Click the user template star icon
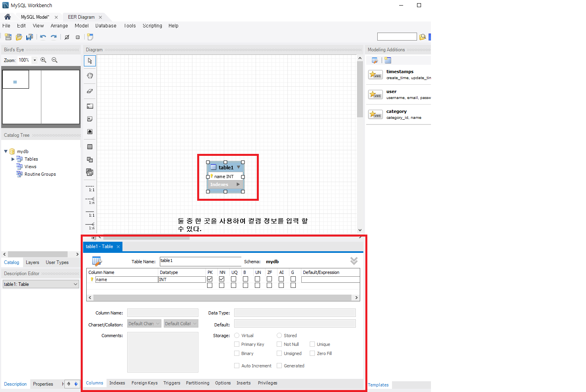The image size is (586, 392). click(x=375, y=94)
